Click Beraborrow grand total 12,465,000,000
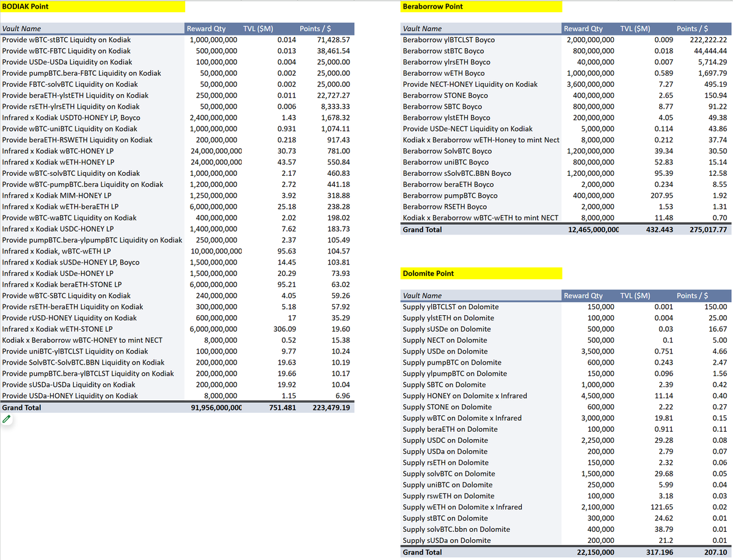 (593, 230)
